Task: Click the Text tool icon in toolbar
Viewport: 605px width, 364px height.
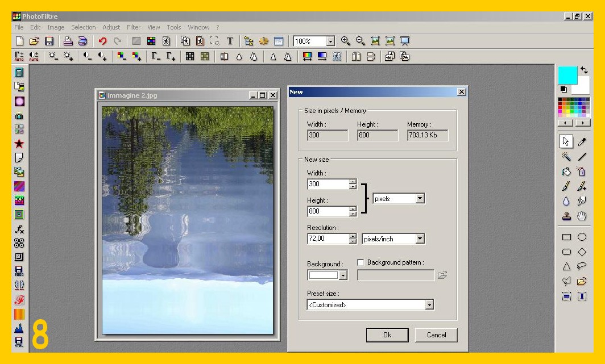Action: click(230, 41)
